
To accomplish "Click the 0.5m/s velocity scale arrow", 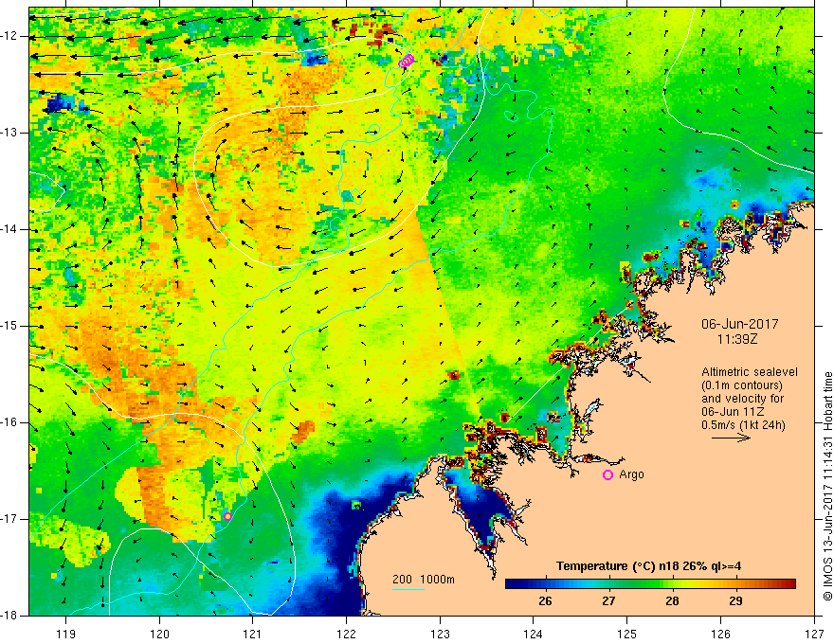I will pyautogui.click(x=731, y=438).
